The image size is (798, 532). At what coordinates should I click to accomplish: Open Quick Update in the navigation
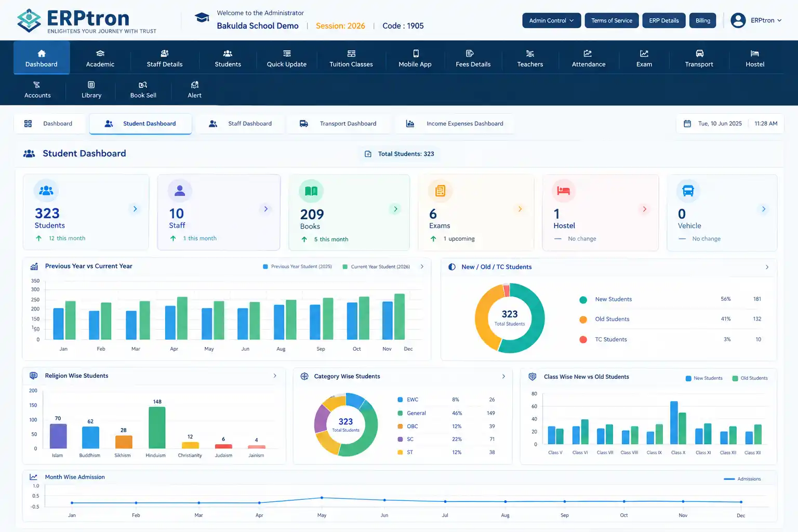287,58
